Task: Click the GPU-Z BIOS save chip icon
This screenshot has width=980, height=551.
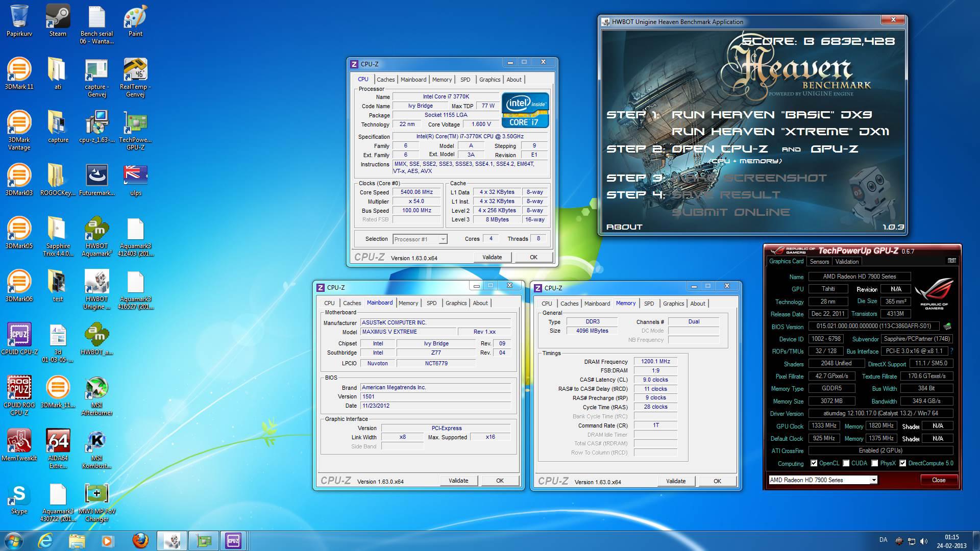Action: point(947,326)
